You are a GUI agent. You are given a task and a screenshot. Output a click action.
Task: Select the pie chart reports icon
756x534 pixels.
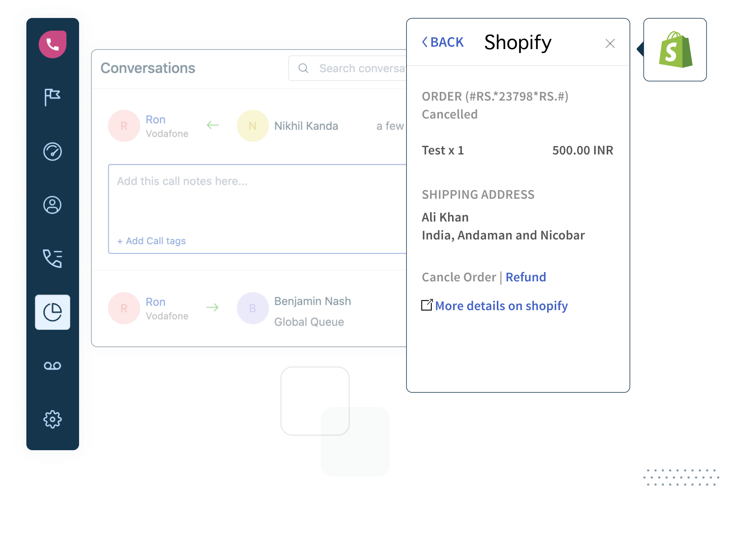[x=52, y=312]
